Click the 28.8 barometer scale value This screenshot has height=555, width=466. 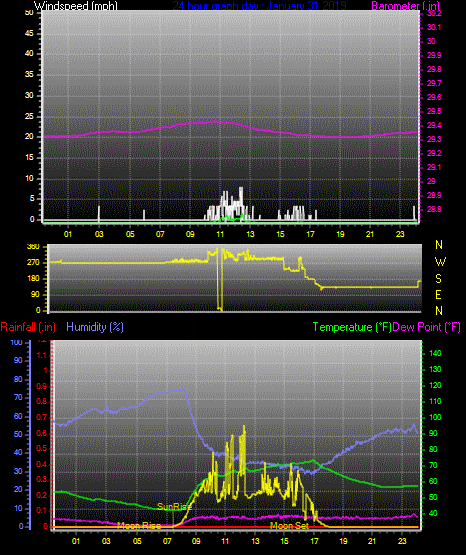434,209
